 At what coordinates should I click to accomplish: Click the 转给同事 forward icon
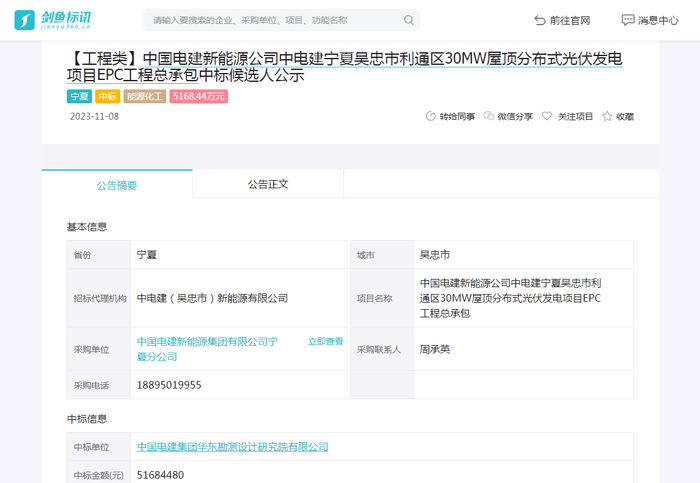431,116
